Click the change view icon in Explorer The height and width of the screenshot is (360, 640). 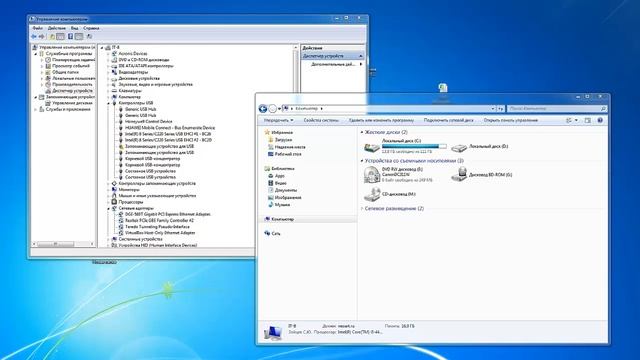[569, 120]
